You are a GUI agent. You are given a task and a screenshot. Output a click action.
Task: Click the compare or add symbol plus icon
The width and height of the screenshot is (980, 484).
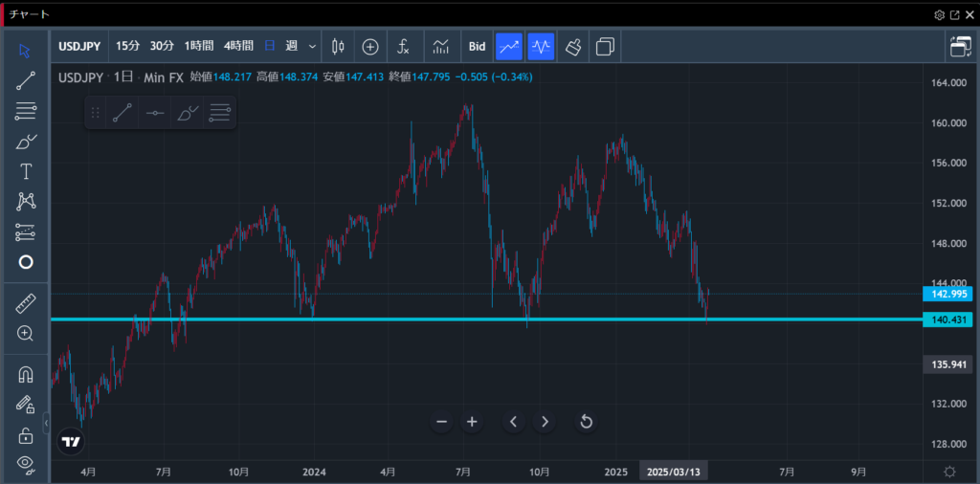point(370,46)
